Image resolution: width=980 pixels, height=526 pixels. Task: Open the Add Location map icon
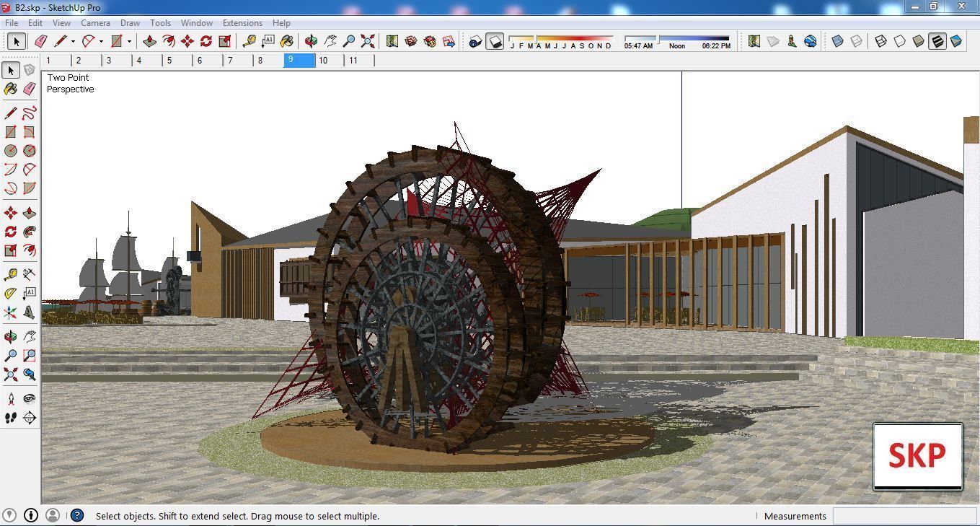click(392, 41)
